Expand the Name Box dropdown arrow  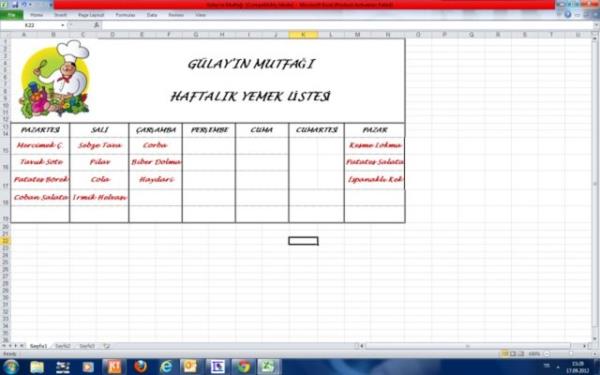click(63, 25)
